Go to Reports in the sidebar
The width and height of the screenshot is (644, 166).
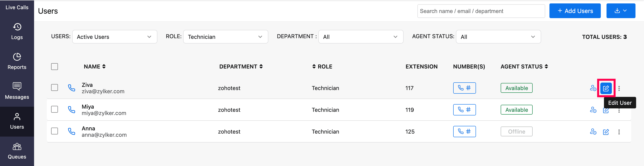pos(17,61)
